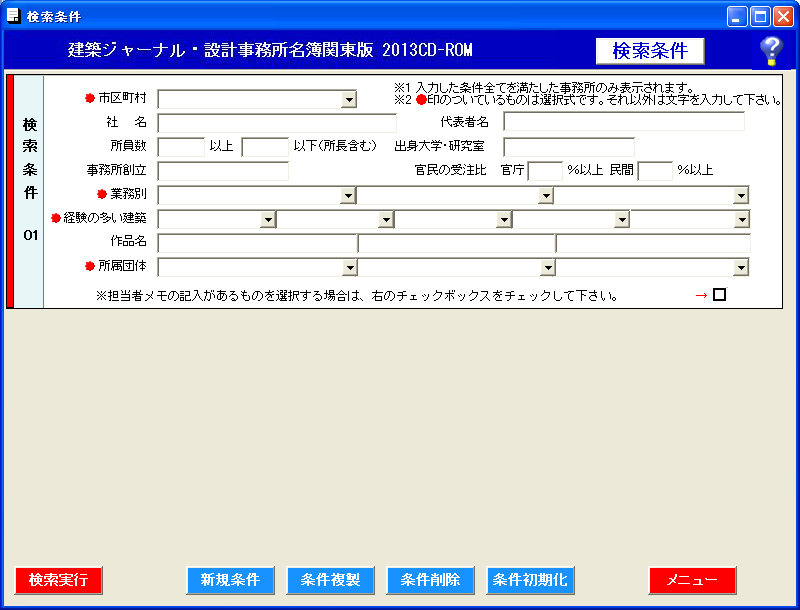
Task: Click the 条件削除 button
Action: pyautogui.click(x=431, y=580)
